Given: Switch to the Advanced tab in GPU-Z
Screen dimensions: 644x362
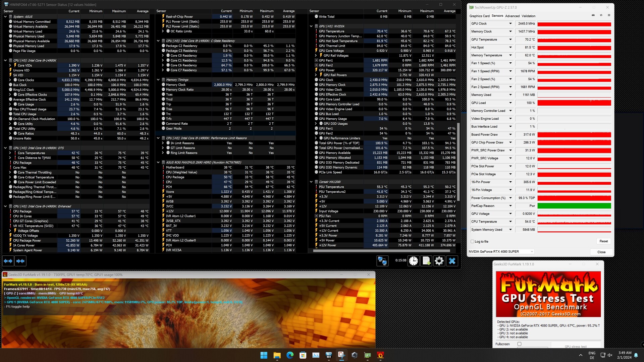Looking at the screenshot, I should tap(512, 16).
